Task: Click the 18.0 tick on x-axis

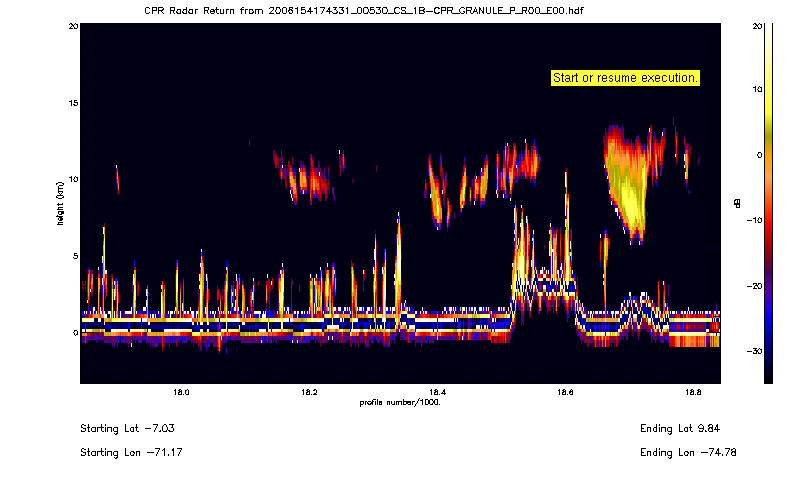Action: point(182,392)
